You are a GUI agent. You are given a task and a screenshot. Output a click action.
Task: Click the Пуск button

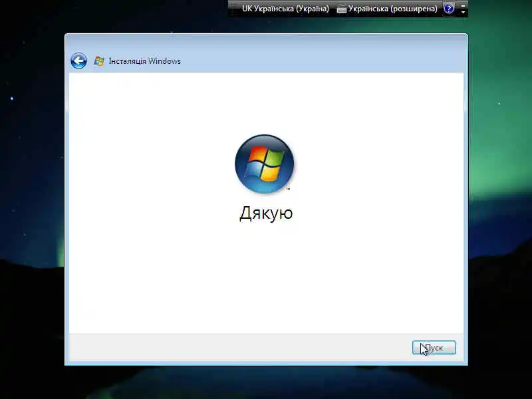434,348
